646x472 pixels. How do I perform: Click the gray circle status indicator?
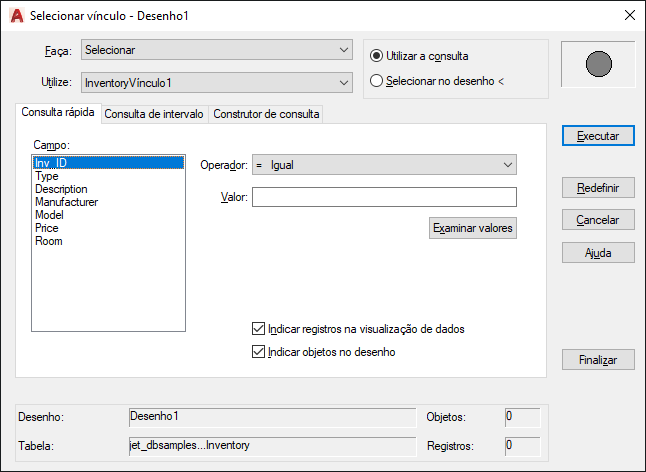click(599, 64)
